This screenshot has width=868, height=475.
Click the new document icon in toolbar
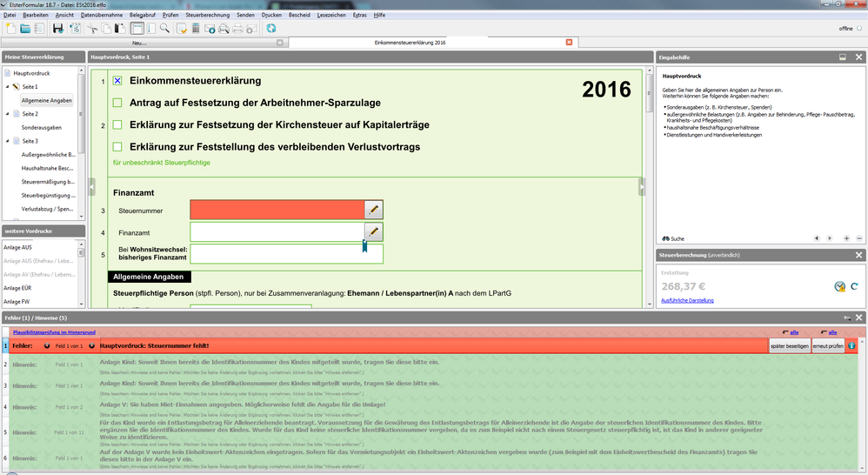(11, 28)
